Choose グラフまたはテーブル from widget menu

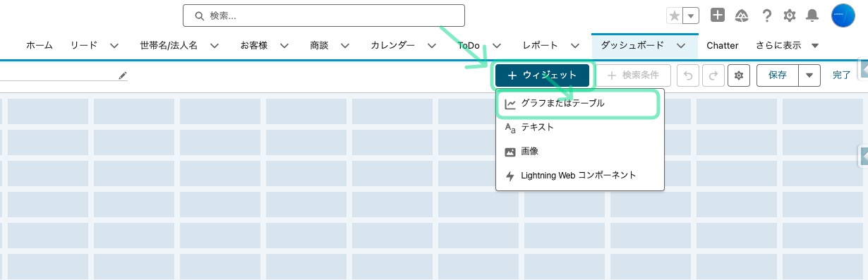(580, 104)
